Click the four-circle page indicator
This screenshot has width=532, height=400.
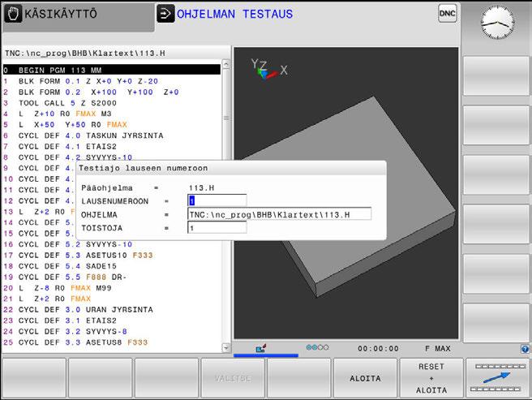pos(317,347)
